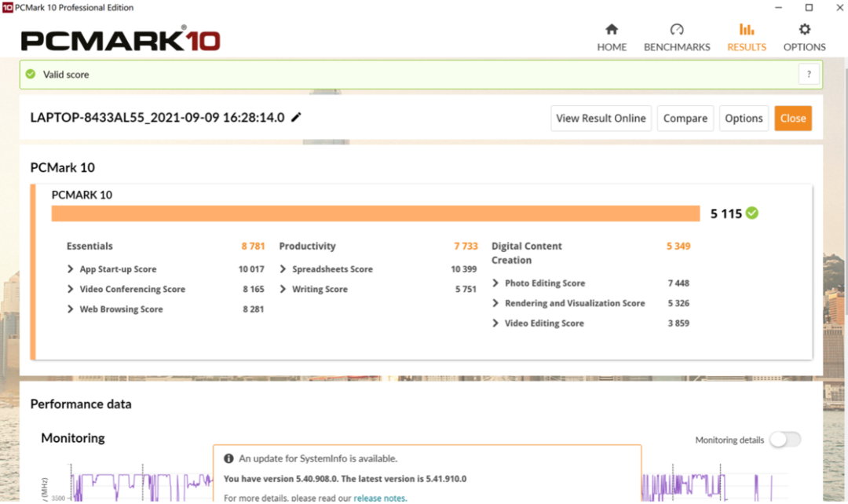Screen dimensions: 848x504
Task: Click the green check next to 5 115
Action: click(x=751, y=213)
